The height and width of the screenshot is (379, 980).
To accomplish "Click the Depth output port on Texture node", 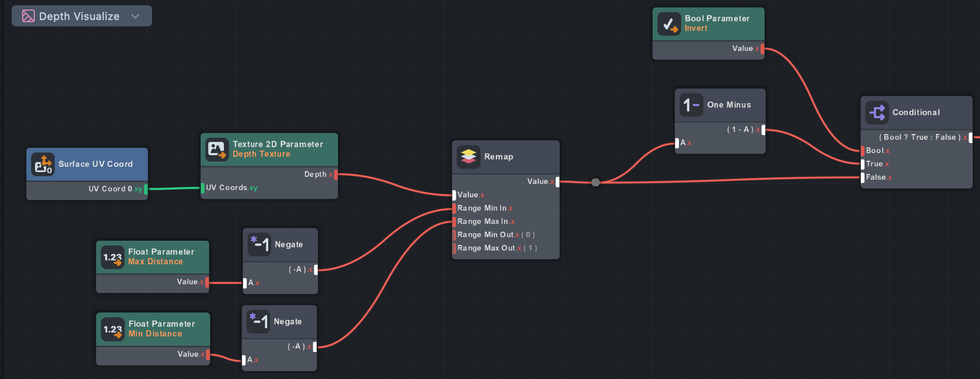I will [336, 175].
